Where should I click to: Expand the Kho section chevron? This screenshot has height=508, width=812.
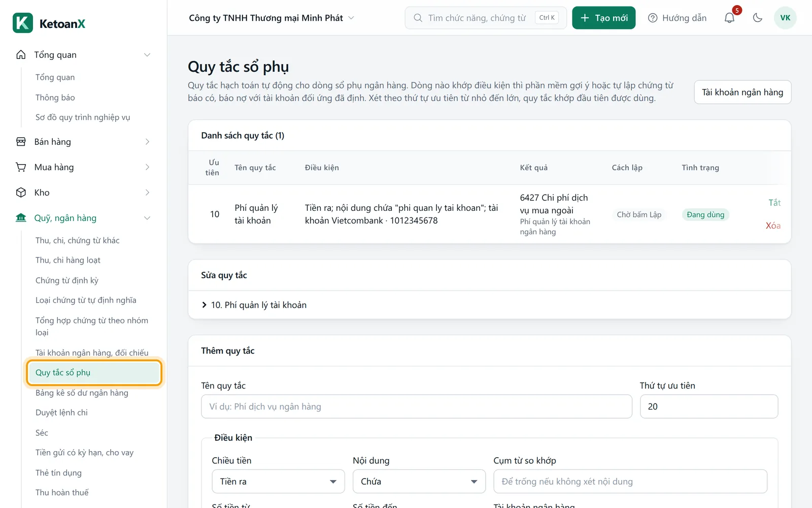(x=147, y=193)
